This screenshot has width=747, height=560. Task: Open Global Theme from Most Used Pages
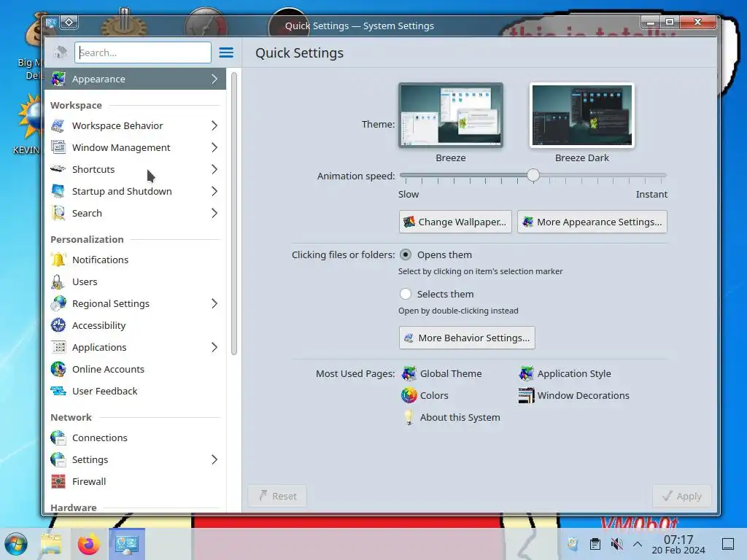441,374
